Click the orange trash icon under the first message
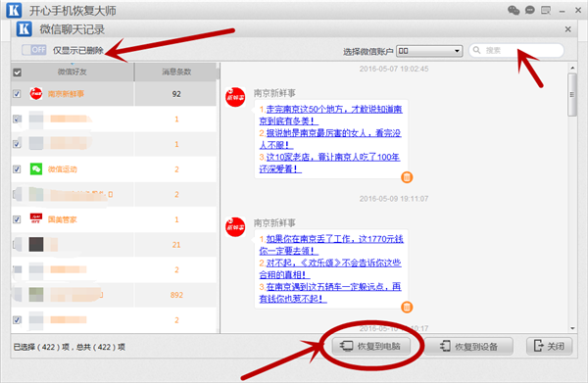The height and width of the screenshot is (383, 588). [x=407, y=177]
